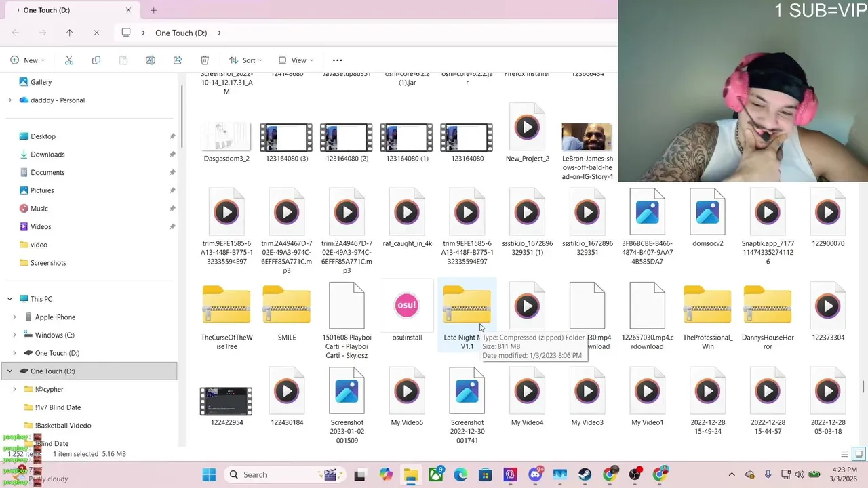
Task: Open the New dropdown menu
Action: click(x=28, y=60)
